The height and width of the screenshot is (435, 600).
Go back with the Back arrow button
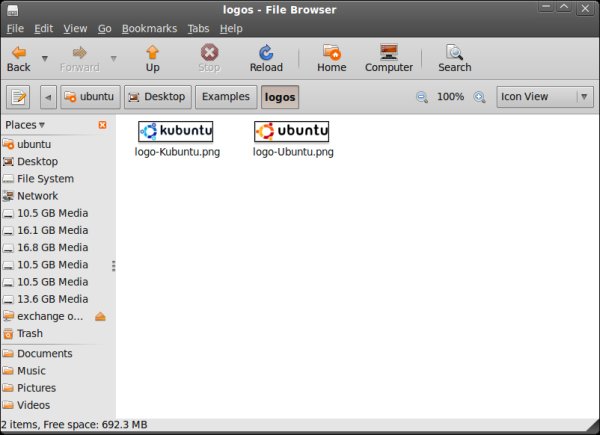tap(18, 59)
